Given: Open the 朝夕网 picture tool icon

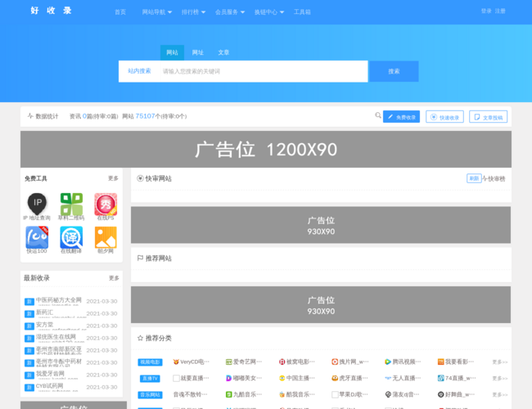Looking at the screenshot, I should [106, 237].
